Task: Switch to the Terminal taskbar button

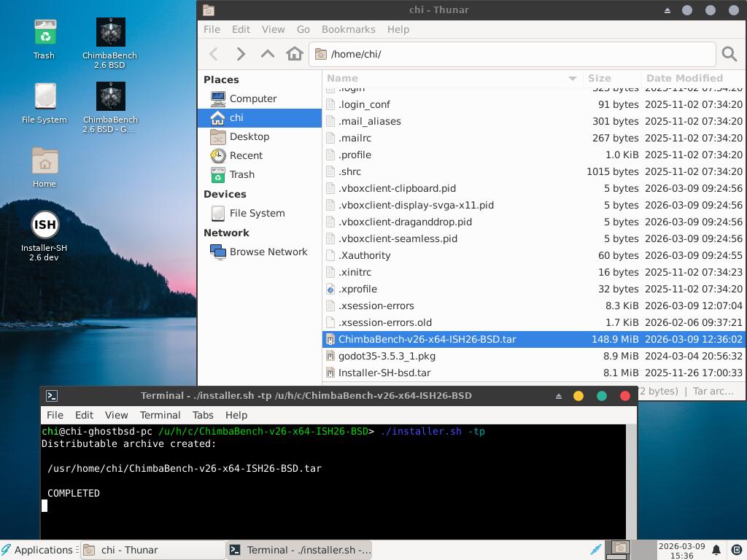Action: pyautogui.click(x=300, y=550)
